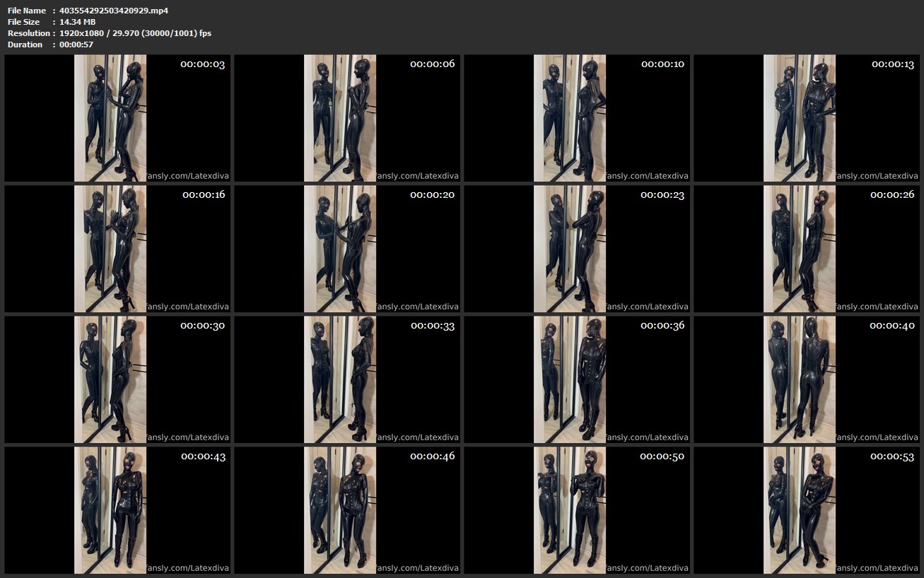Select the frame thumbnail stamped 00:00:50
Screen dimensions: 924x578
(x=577, y=510)
